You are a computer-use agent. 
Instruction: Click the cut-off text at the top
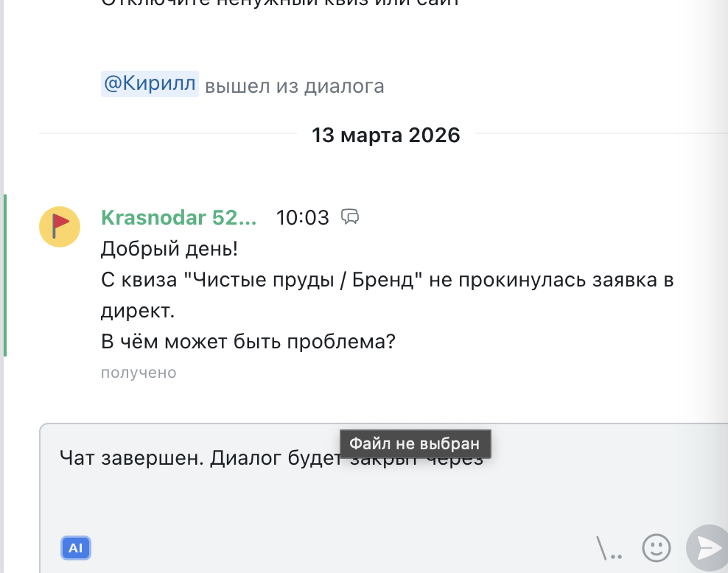280,4
